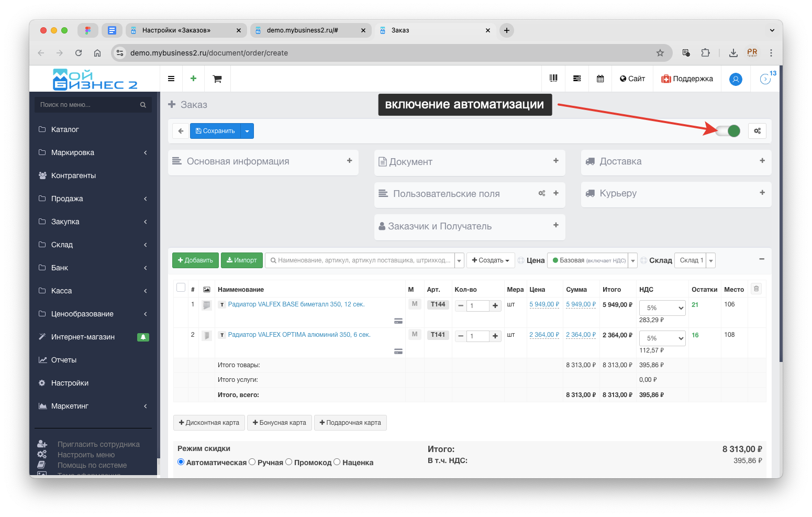Expand Доставка panel
The height and width of the screenshot is (517, 812).
coord(762,161)
